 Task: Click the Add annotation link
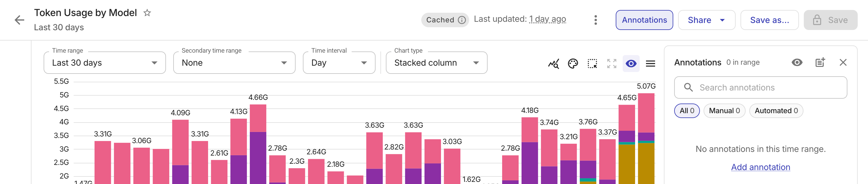pyautogui.click(x=760, y=167)
